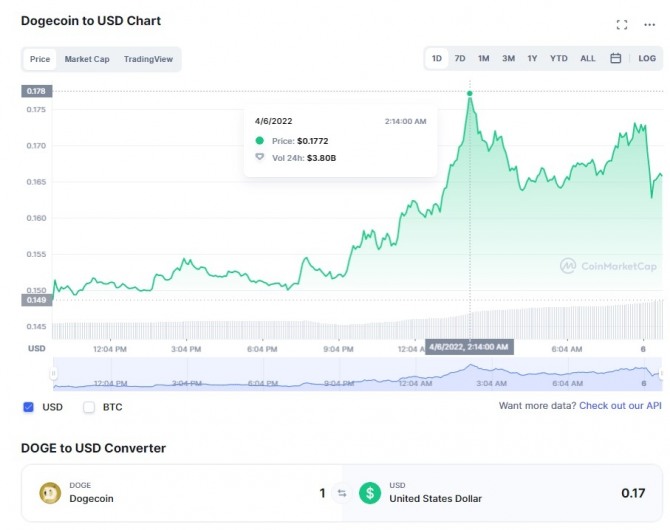Open the three-dot more options menu
The height and width of the screenshot is (530, 670).
(x=649, y=25)
